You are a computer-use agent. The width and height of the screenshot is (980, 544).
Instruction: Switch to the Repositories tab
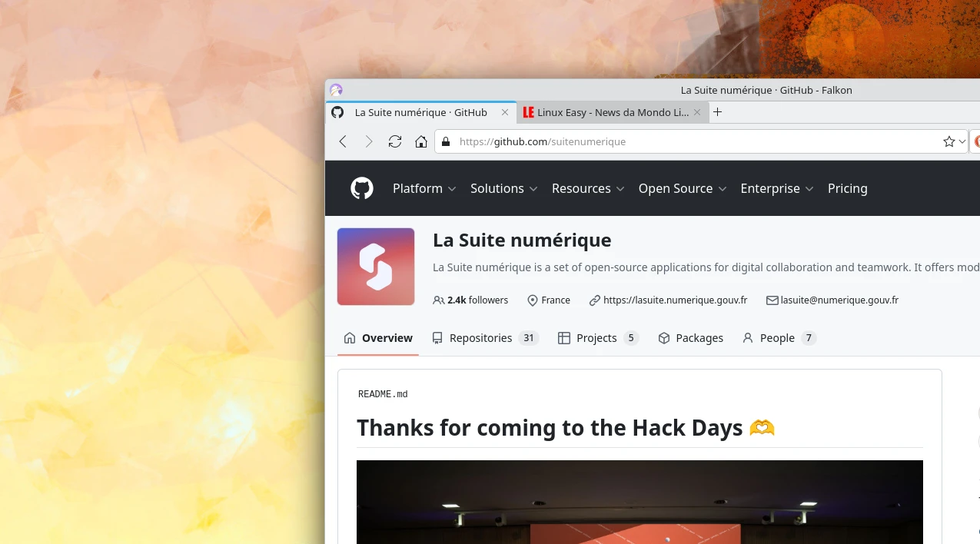(x=484, y=338)
